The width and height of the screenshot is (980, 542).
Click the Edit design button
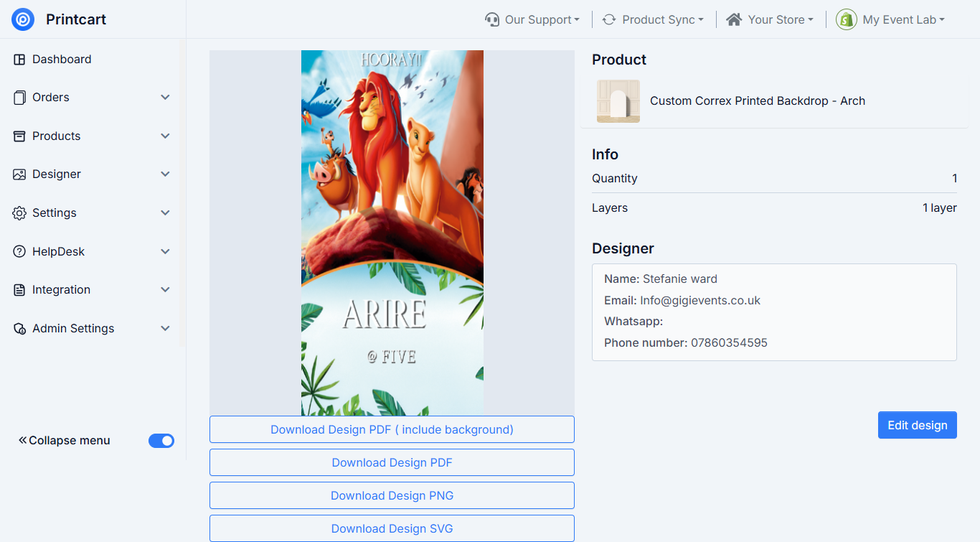(918, 425)
